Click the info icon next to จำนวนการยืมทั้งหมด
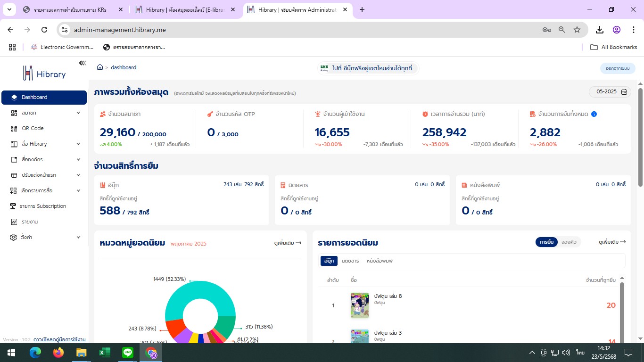The width and height of the screenshot is (644, 362). [x=594, y=114]
